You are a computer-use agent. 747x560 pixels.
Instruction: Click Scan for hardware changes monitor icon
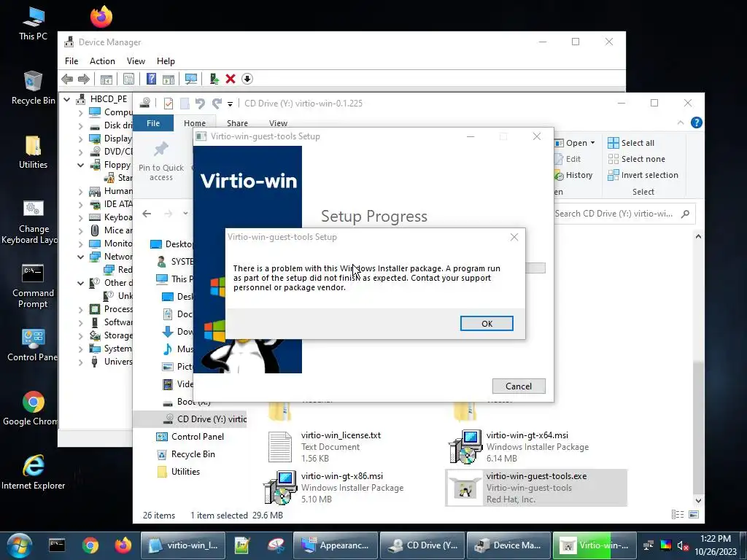(x=191, y=79)
